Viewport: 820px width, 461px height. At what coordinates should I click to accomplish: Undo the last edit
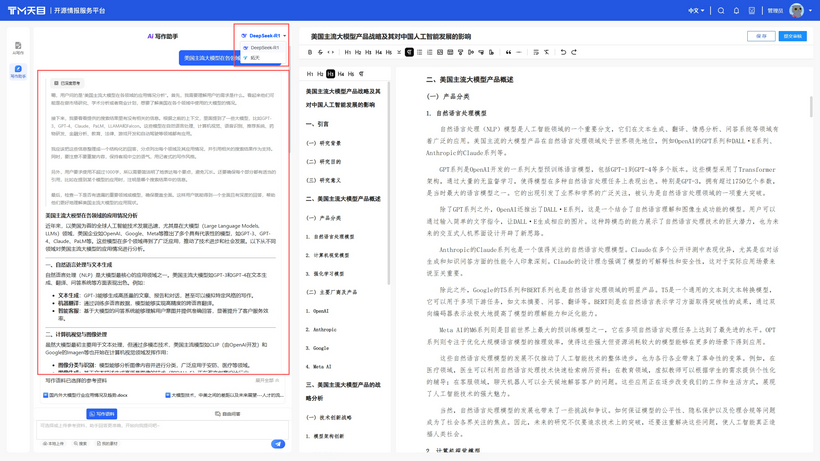pos(563,52)
